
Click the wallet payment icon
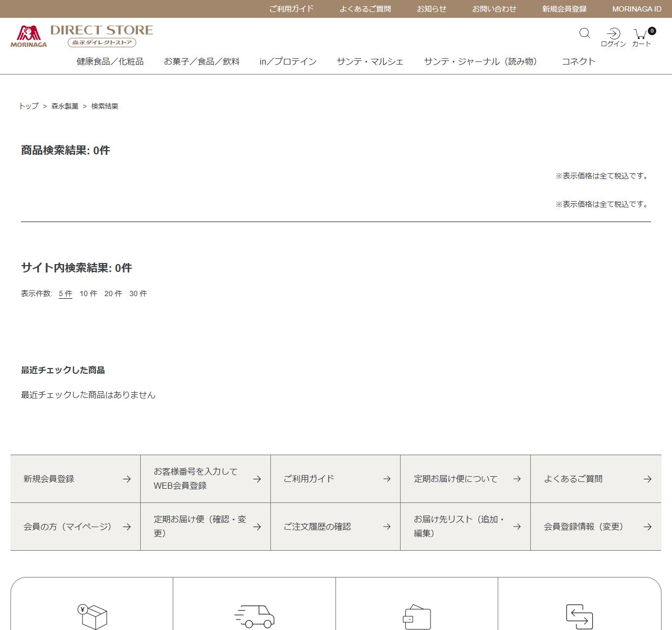(417, 617)
